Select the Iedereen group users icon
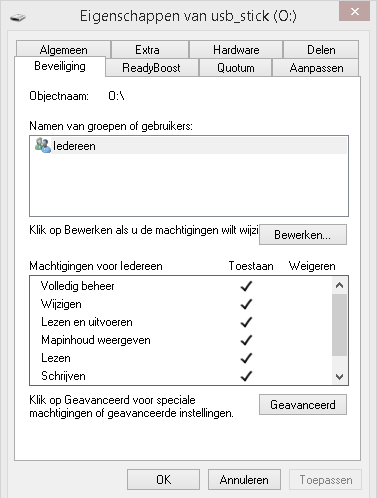The image size is (377, 498). click(43, 146)
